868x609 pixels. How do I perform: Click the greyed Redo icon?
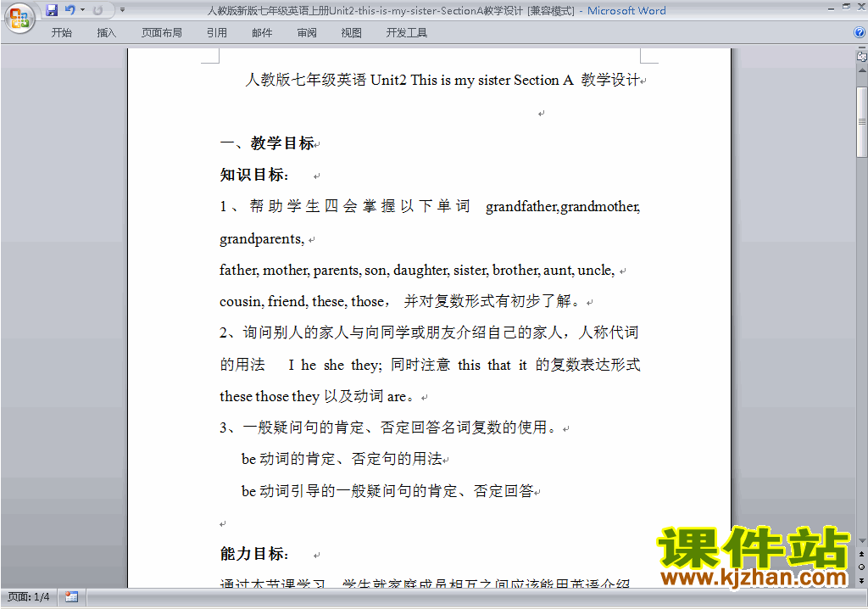coord(98,10)
